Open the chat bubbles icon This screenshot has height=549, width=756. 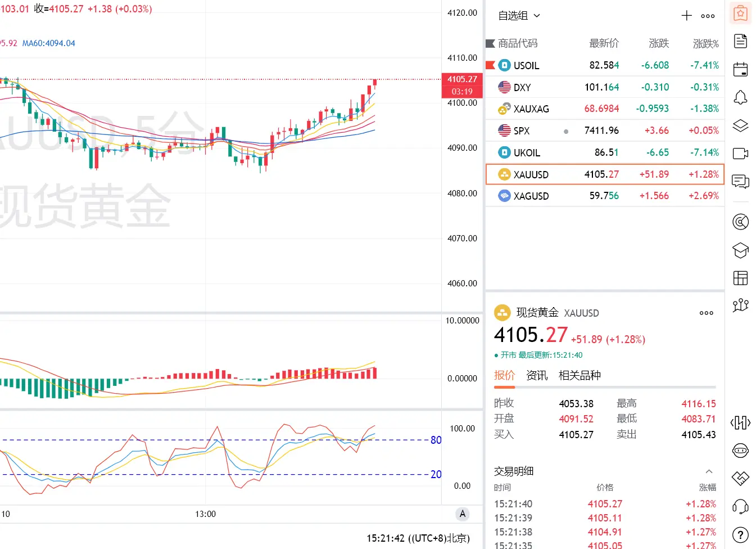[740, 181]
